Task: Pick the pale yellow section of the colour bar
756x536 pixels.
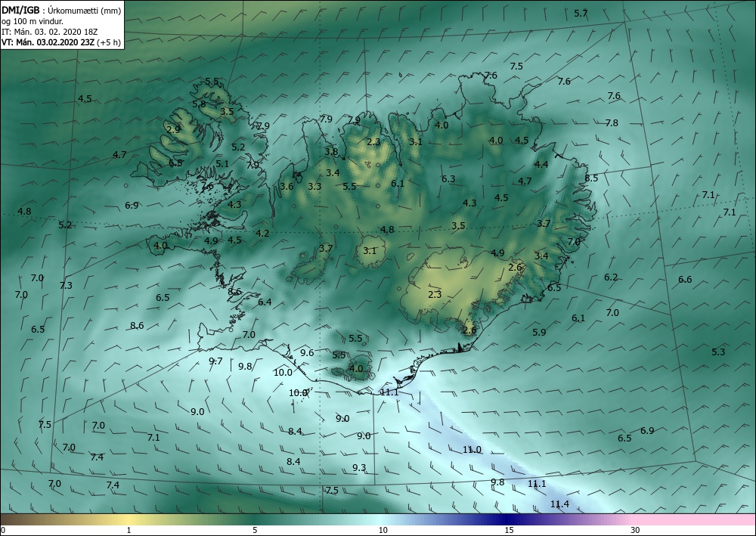Action: [x=129, y=519]
